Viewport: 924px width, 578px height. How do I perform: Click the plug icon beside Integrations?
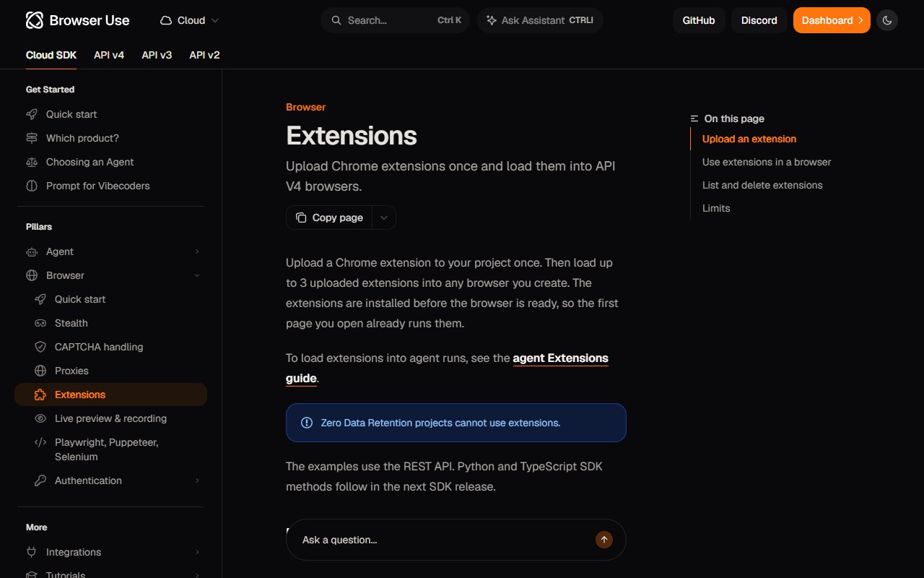coord(32,552)
